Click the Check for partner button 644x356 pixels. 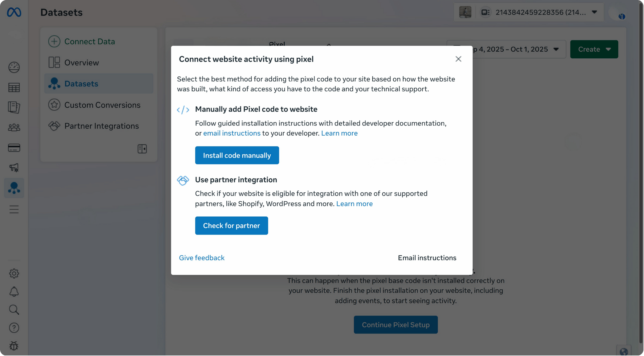[231, 225]
